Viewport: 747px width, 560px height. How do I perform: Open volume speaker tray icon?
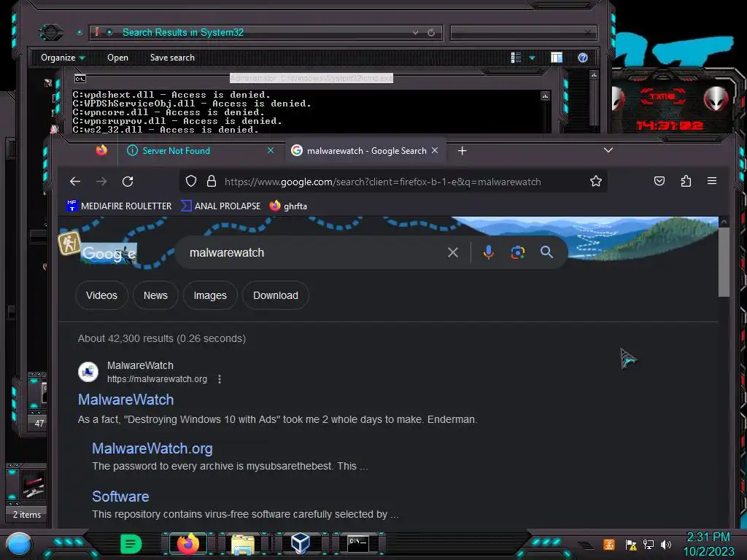click(x=665, y=544)
